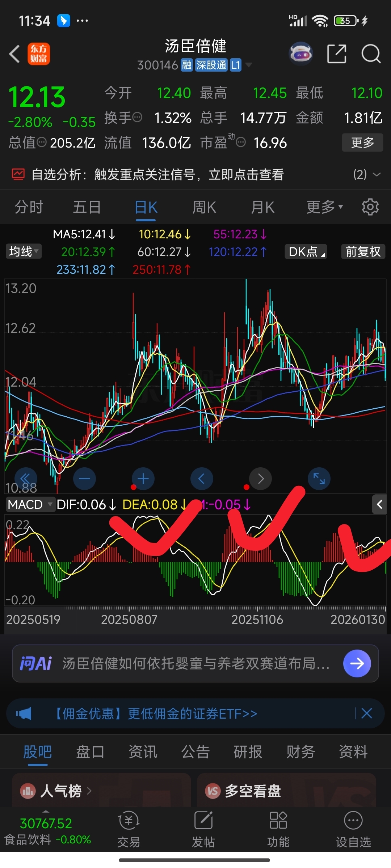The height and width of the screenshot is (868, 391).
Task: Open stock search magnifier
Action: (x=371, y=54)
